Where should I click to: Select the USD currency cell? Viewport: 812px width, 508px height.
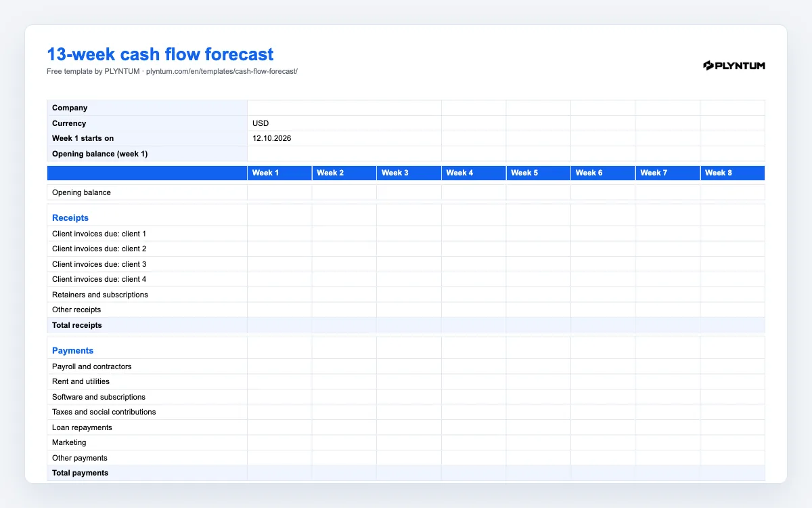point(344,123)
